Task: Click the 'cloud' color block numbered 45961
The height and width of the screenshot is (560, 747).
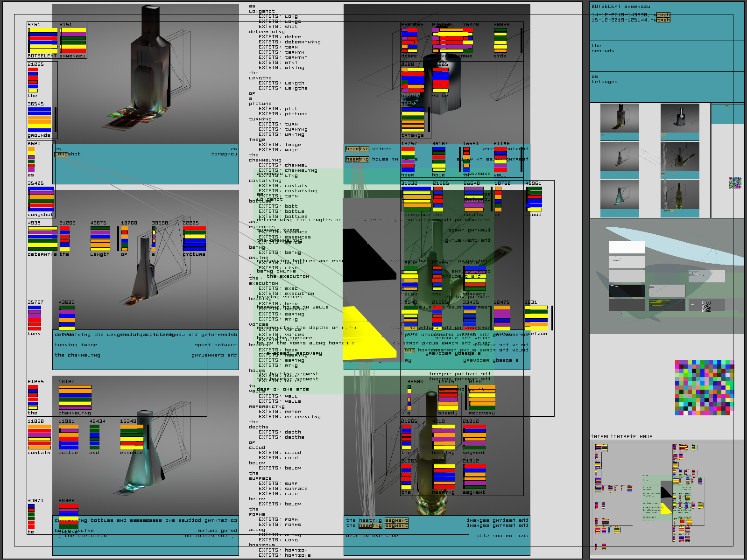Action: tap(534, 199)
